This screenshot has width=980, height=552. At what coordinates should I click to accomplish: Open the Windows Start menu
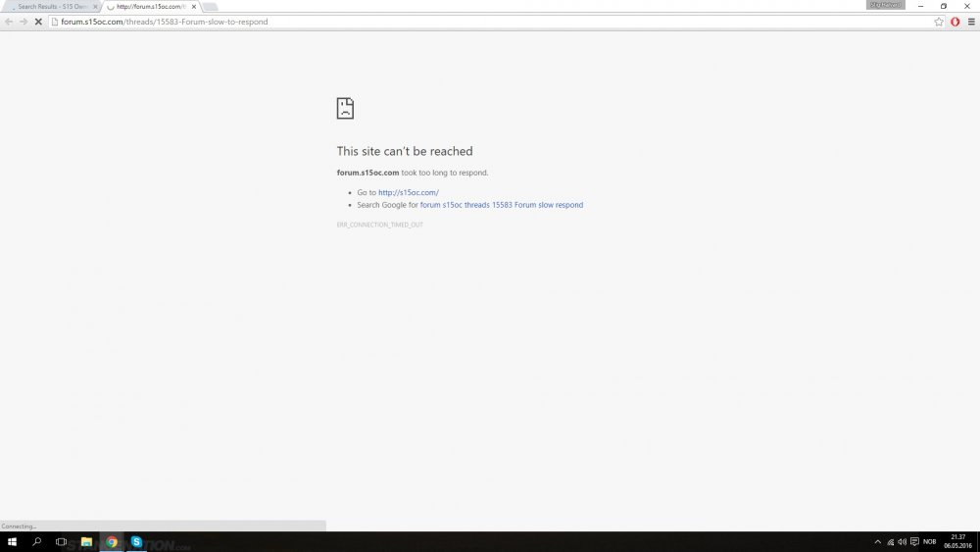point(12,542)
